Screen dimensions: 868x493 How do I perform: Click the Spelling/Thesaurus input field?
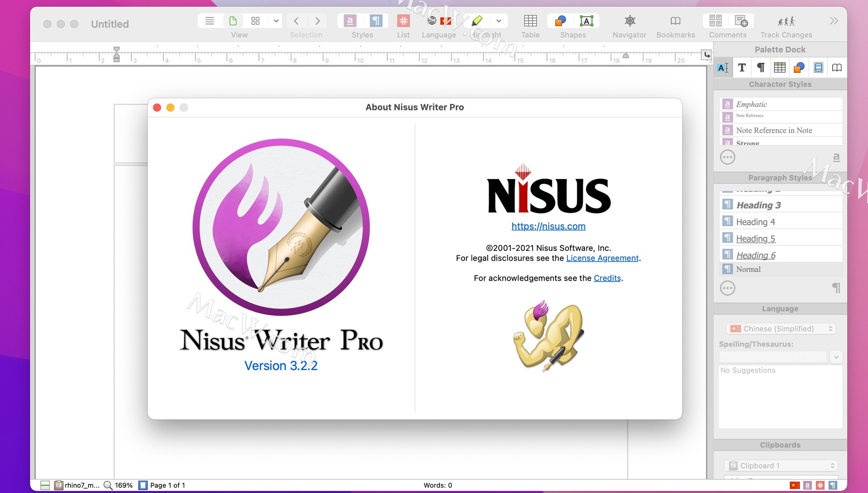(773, 357)
